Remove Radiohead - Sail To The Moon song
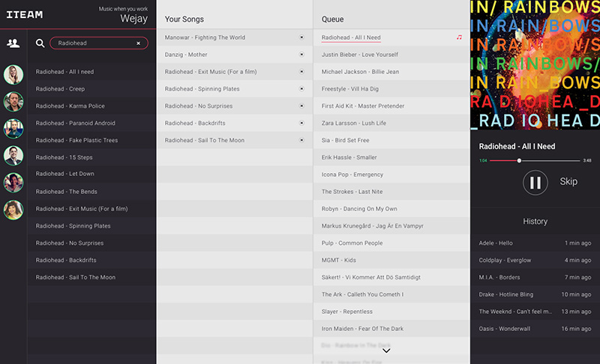600x364 pixels. coord(301,140)
